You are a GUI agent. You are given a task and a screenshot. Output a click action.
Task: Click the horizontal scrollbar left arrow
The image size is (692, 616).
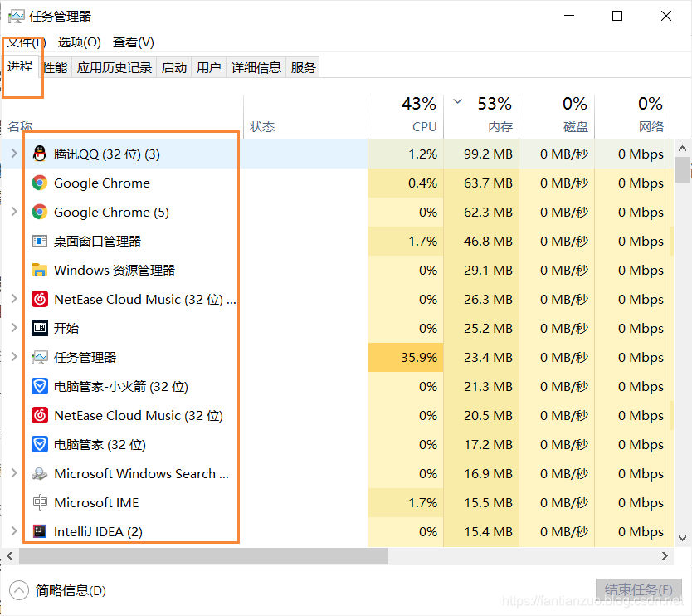(x=10, y=555)
